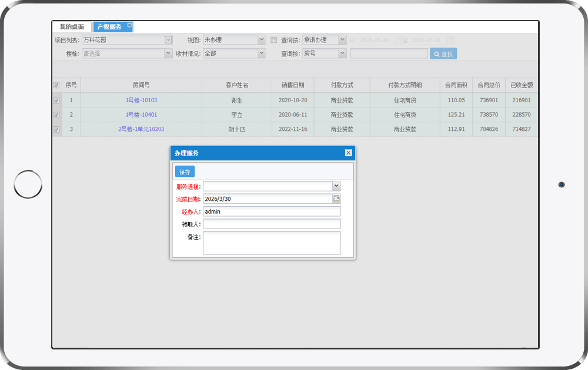588x370 pixels.
Task: Click customer name 谢生 cell
Action: [x=237, y=100]
